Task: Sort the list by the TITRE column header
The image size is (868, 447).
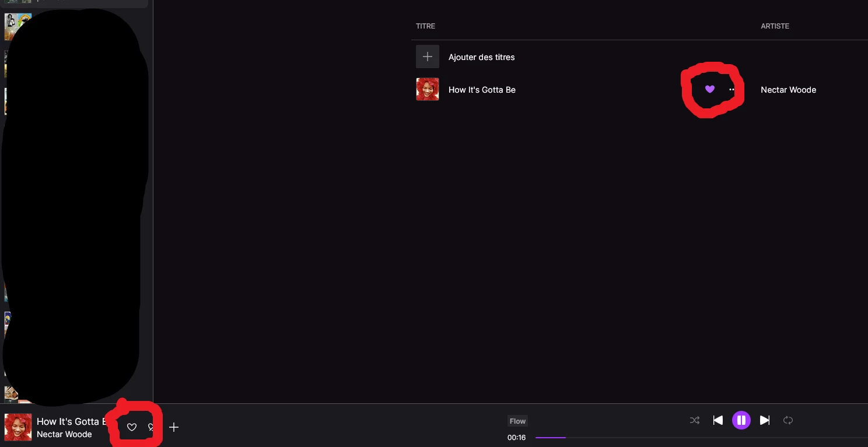Action: (425, 26)
